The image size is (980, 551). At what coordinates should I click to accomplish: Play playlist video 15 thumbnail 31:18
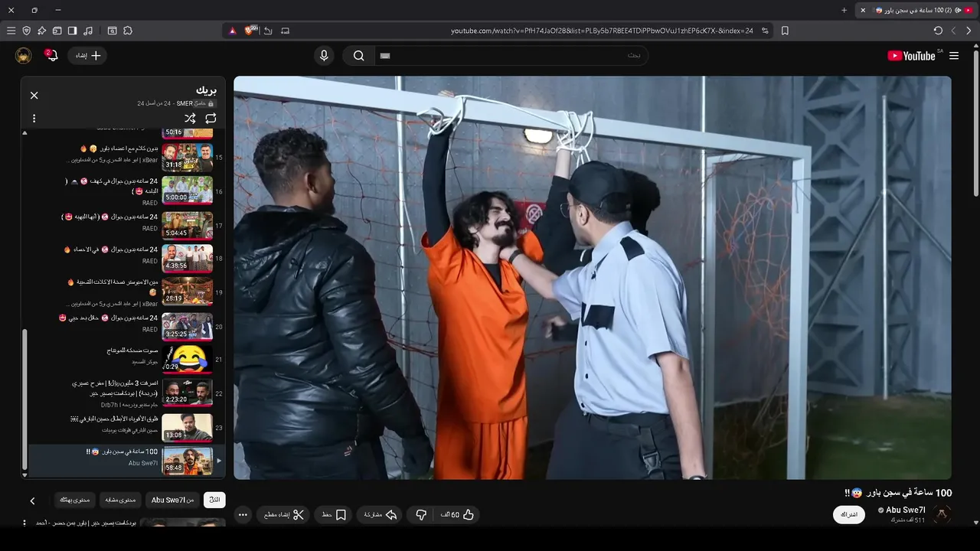(x=188, y=157)
